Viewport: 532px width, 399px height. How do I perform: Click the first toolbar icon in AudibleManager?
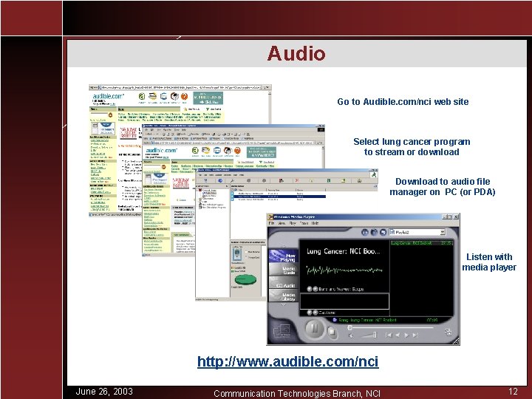205,180
